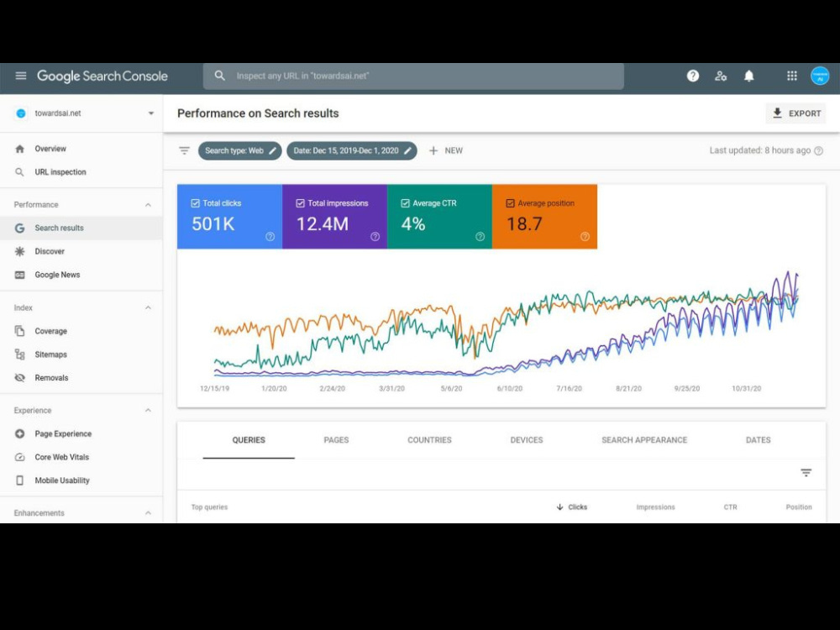Switch to the Dates tab
This screenshot has width=840, height=630.
[x=758, y=440]
